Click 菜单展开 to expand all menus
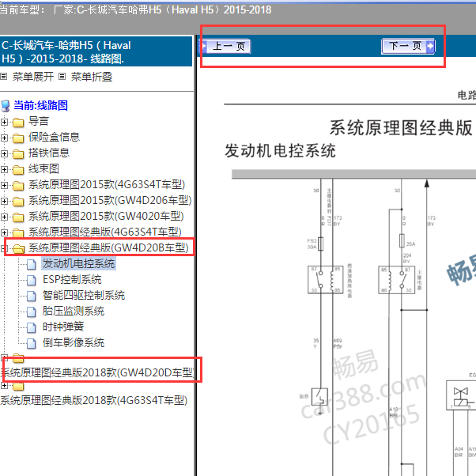This screenshot has width=476, height=476. [32, 77]
